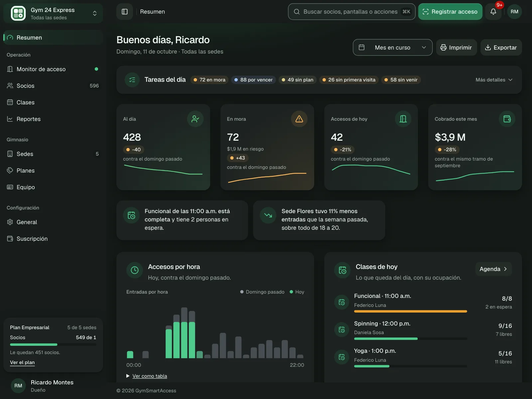Open the Gym 24 Express branch switcher
Viewport: 532px width, 399px height.
pyautogui.click(x=53, y=13)
